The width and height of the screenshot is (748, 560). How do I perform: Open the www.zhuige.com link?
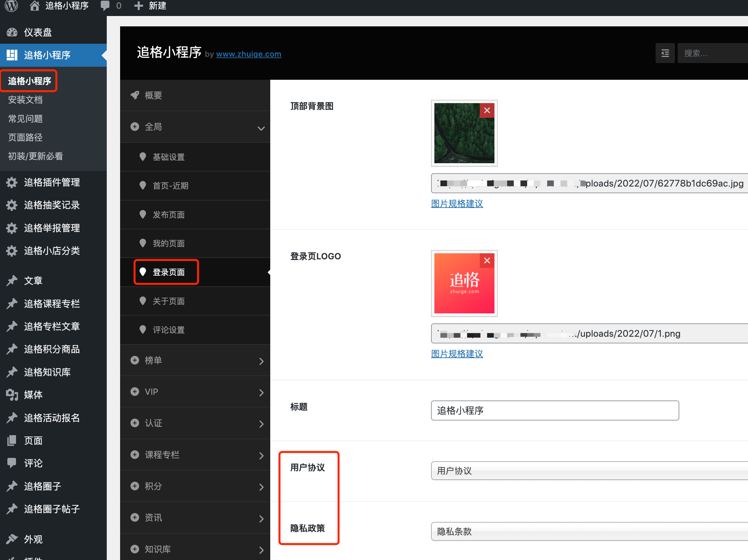pyautogui.click(x=249, y=54)
